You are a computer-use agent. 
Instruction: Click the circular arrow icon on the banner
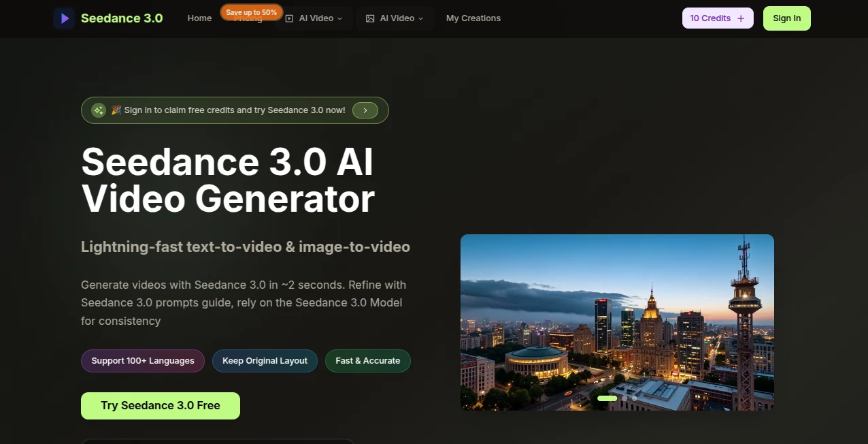tap(365, 110)
